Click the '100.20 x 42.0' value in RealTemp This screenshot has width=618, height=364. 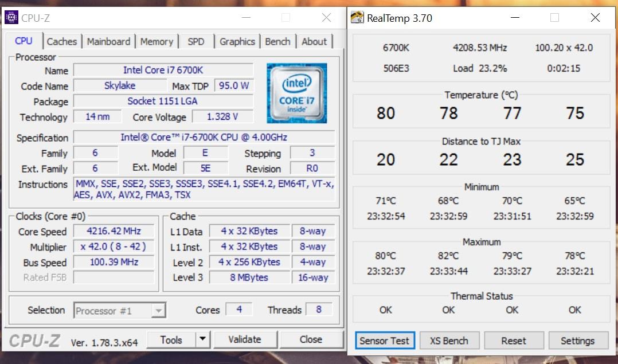tap(564, 48)
